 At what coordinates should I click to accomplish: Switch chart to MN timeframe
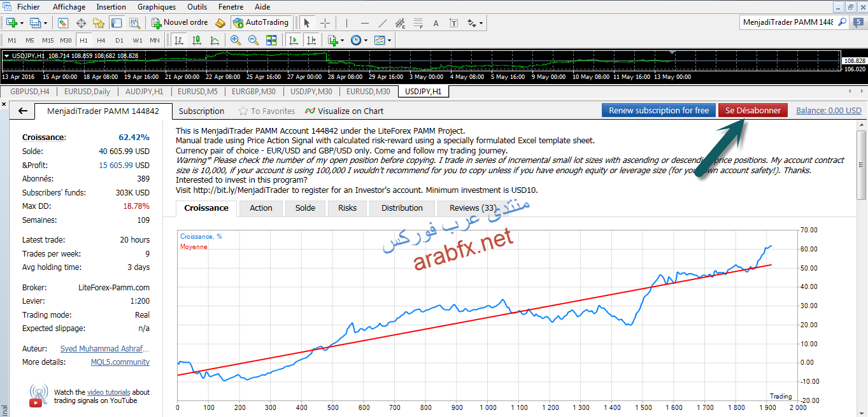click(x=155, y=40)
